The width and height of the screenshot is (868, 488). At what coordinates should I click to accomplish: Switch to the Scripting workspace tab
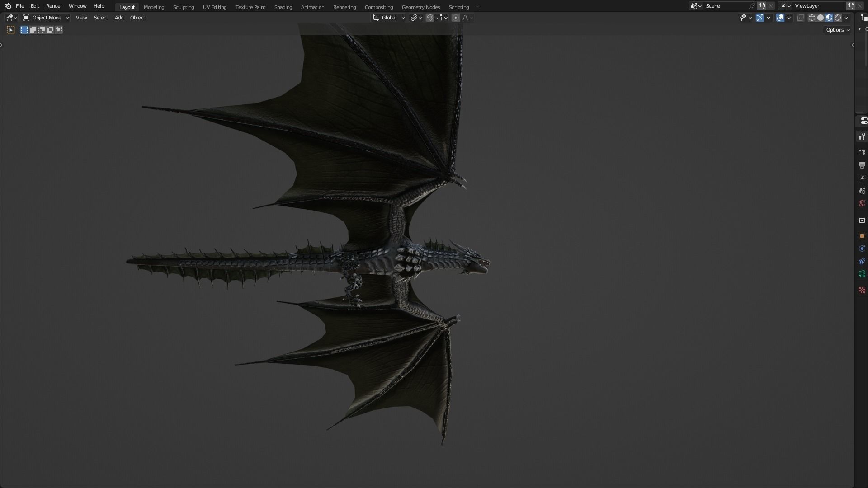[x=458, y=7]
